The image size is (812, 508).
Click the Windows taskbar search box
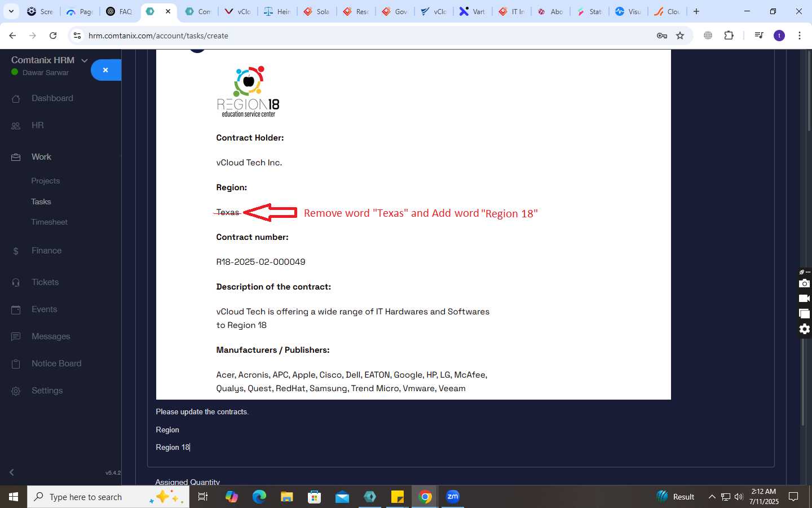[108, 497]
